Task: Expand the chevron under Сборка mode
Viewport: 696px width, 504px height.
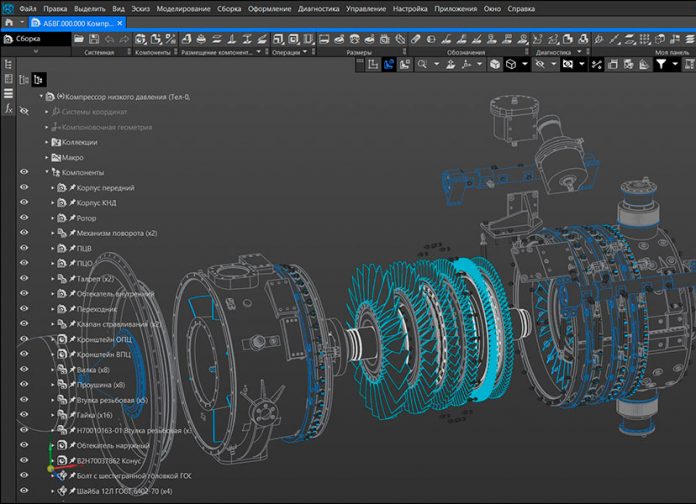Action: click(x=36, y=52)
